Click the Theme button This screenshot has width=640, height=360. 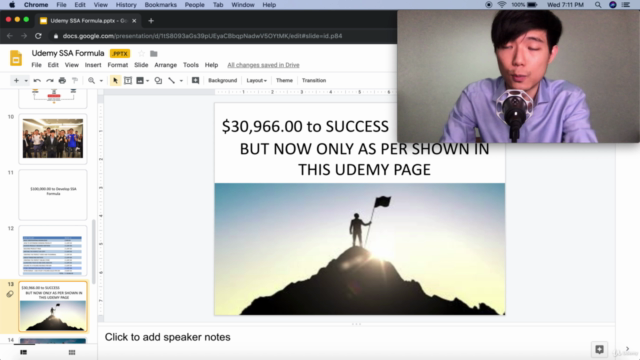(x=284, y=80)
